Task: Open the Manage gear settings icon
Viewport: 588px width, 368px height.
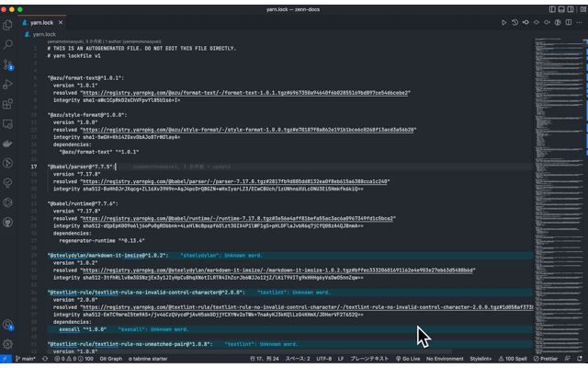Action: 7,344
